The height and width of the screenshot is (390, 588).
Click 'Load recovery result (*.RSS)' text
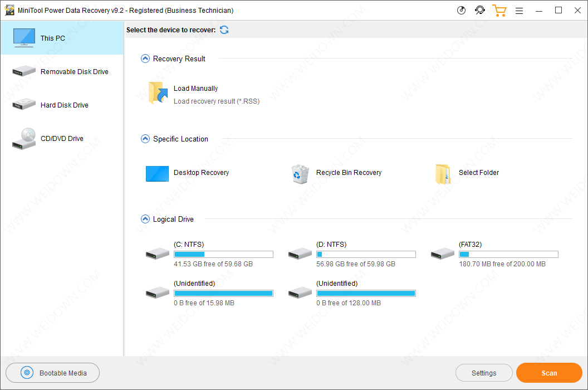point(217,101)
